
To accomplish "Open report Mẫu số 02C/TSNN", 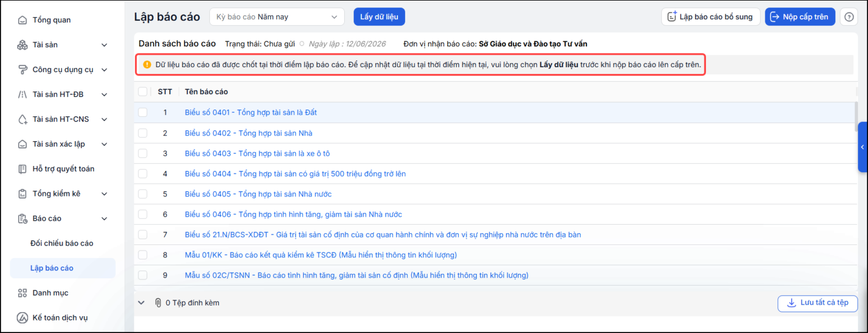I will (357, 275).
